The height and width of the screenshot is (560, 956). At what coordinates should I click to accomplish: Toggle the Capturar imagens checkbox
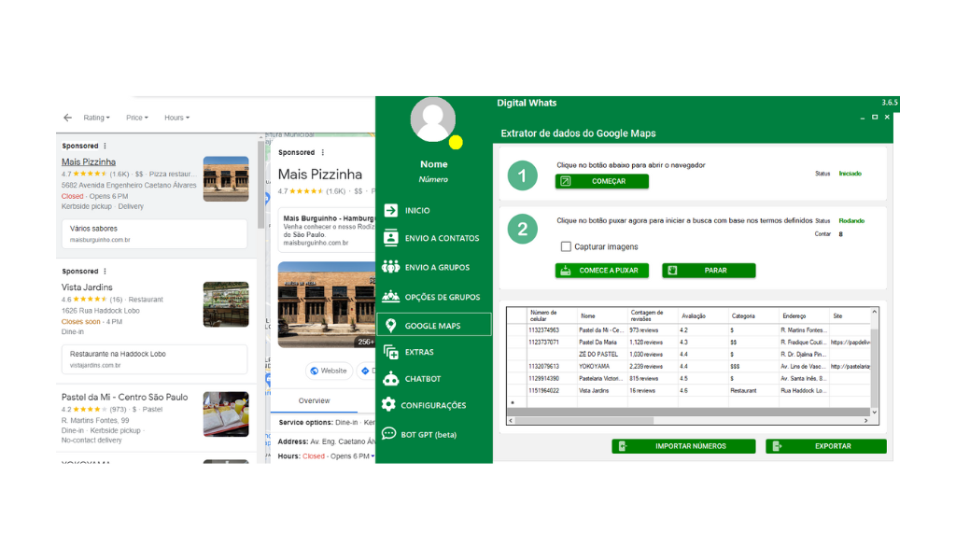pyautogui.click(x=566, y=246)
